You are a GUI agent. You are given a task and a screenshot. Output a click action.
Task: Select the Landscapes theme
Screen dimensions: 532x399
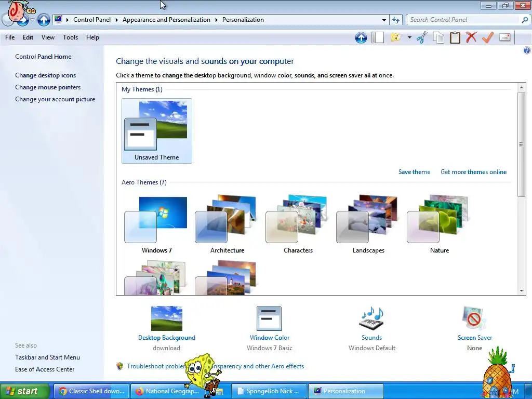(368, 224)
